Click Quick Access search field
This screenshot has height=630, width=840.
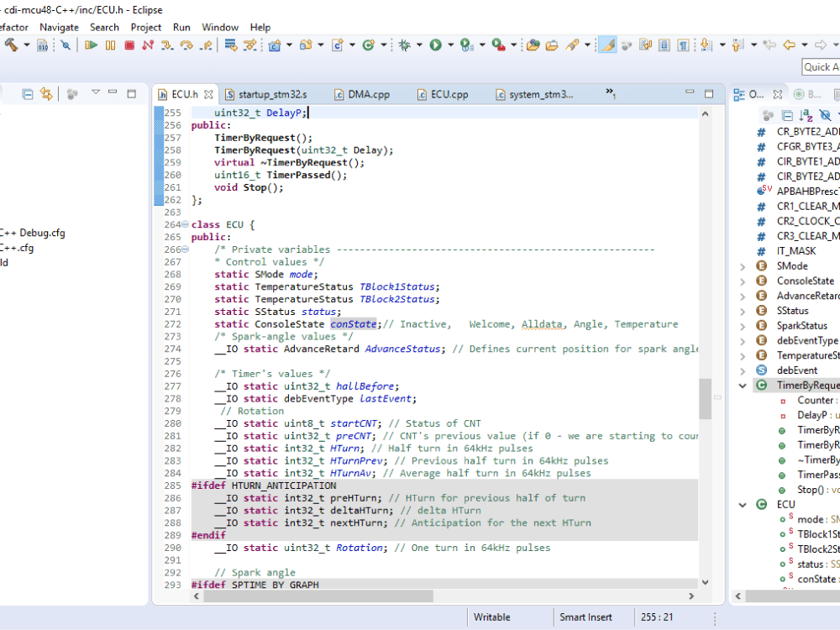tap(821, 67)
